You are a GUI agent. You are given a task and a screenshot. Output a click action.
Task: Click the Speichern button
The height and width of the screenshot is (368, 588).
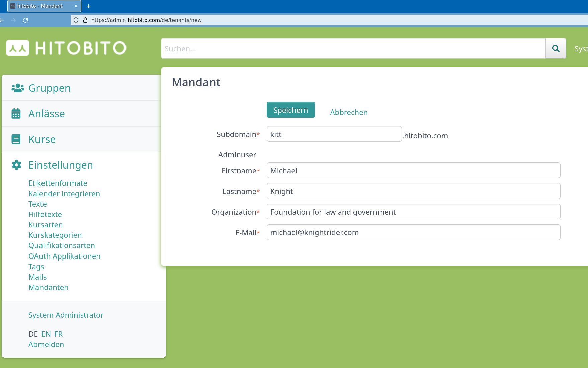(x=290, y=109)
